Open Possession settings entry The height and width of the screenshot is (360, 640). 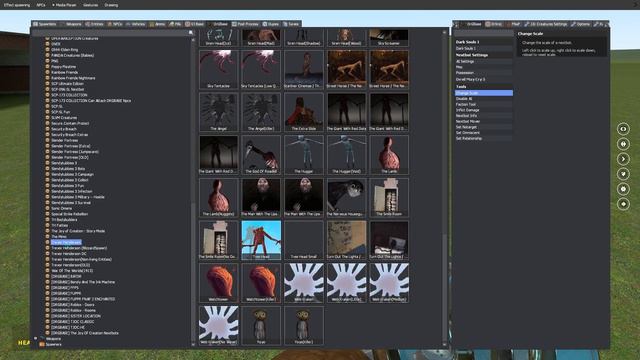[x=484, y=73]
